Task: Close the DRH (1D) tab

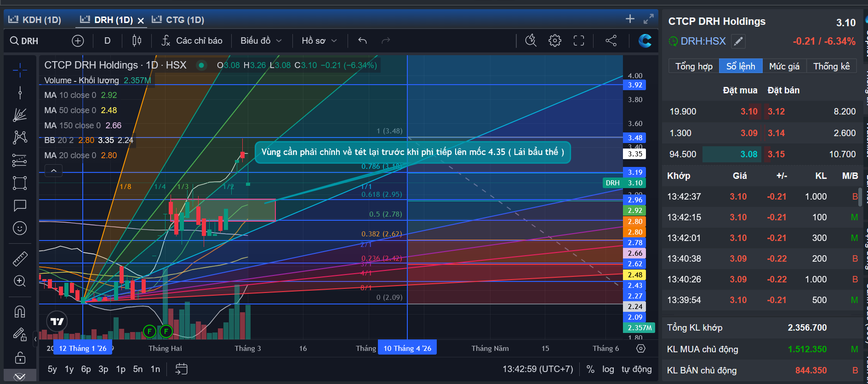Action: tap(141, 21)
